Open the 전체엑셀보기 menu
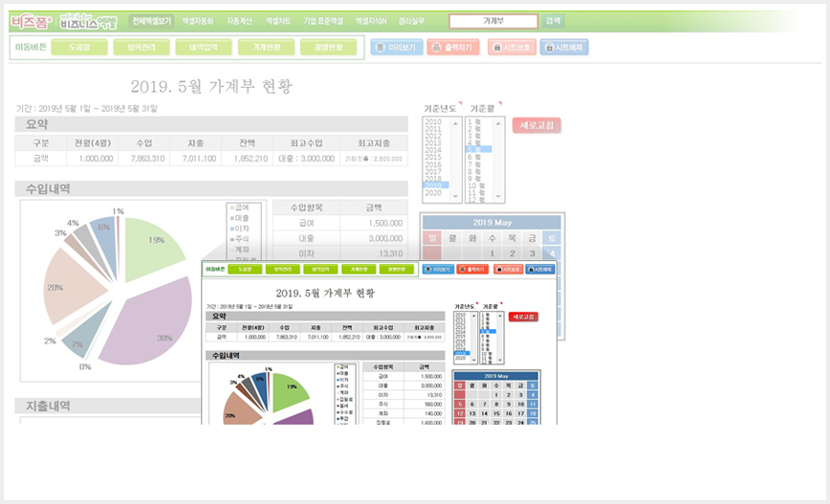This screenshot has width=830, height=504. coord(152,21)
